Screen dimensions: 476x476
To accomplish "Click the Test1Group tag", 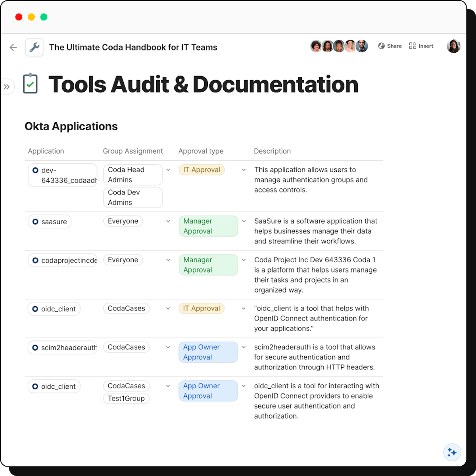I will coord(126,398).
